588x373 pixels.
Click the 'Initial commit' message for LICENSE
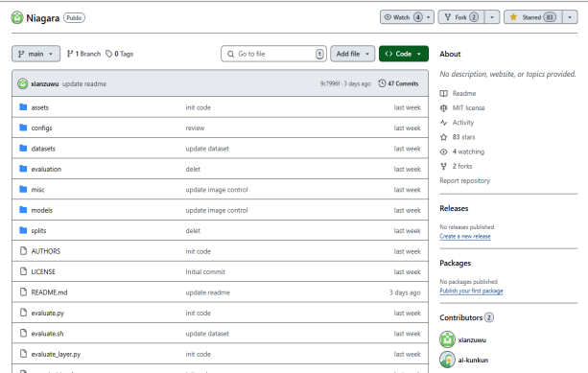coord(205,271)
